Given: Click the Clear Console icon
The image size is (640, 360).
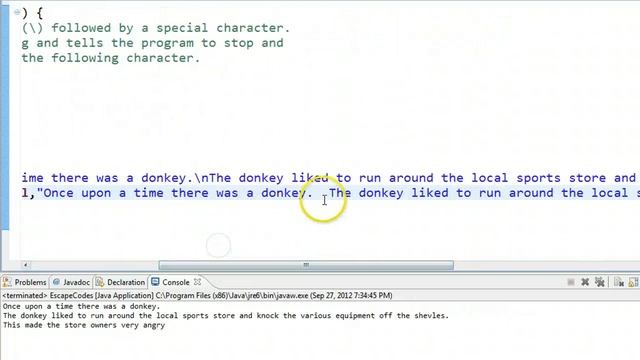Looking at the screenshot, I should [x=619, y=282].
